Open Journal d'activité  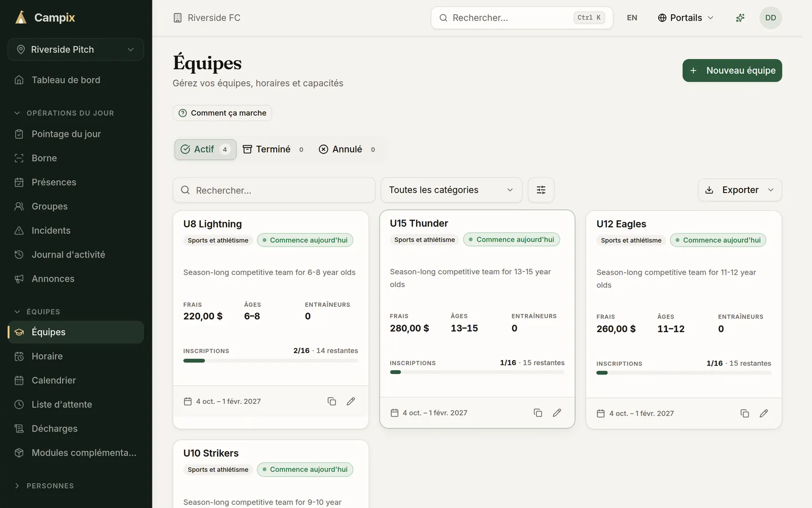76,255
